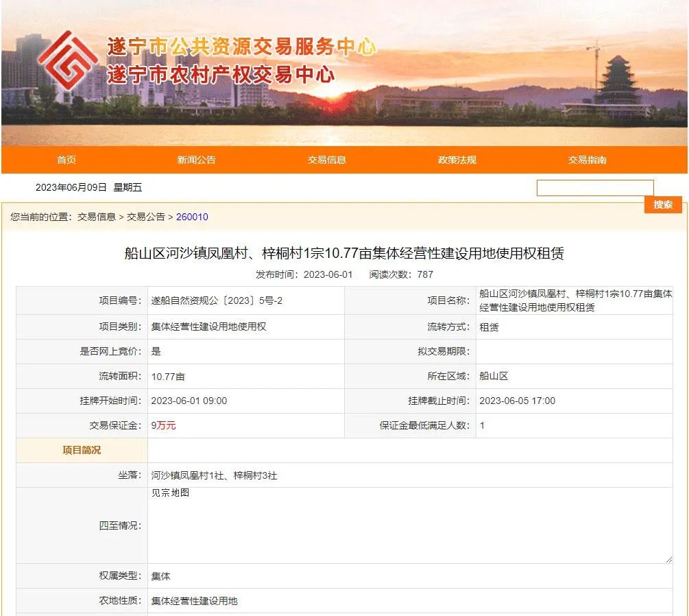
Task: Go to 首页 in the navigation bar
Action: 67,160
